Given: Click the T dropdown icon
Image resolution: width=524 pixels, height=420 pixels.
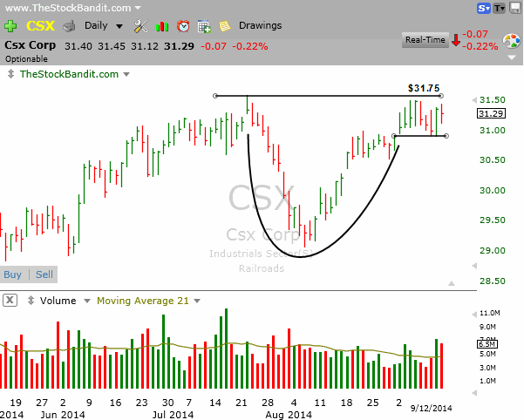Looking at the screenshot, I should 500,8.
